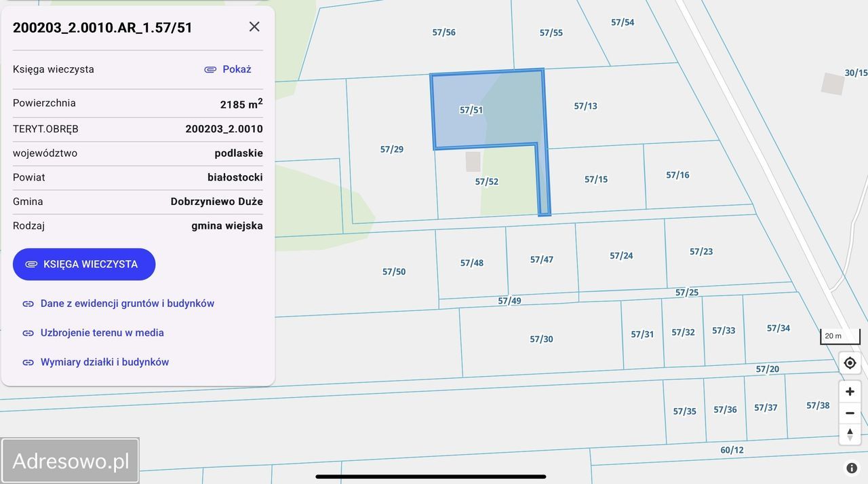Image resolution: width=868 pixels, height=484 pixels.
Task: Select parcel 57/20 label
Action: 768,369
